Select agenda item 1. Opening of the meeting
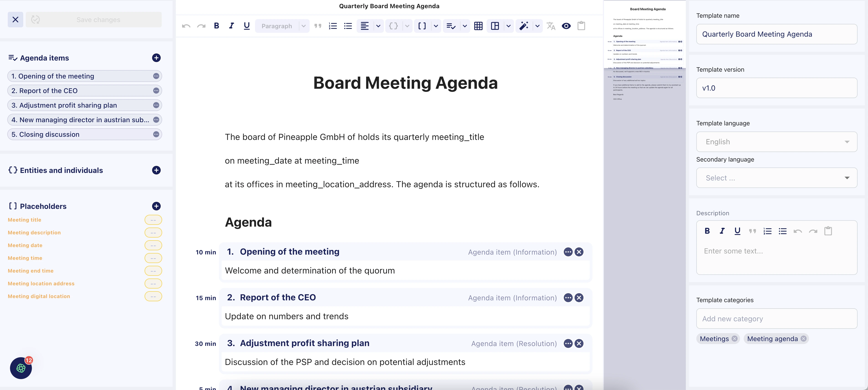 point(84,76)
